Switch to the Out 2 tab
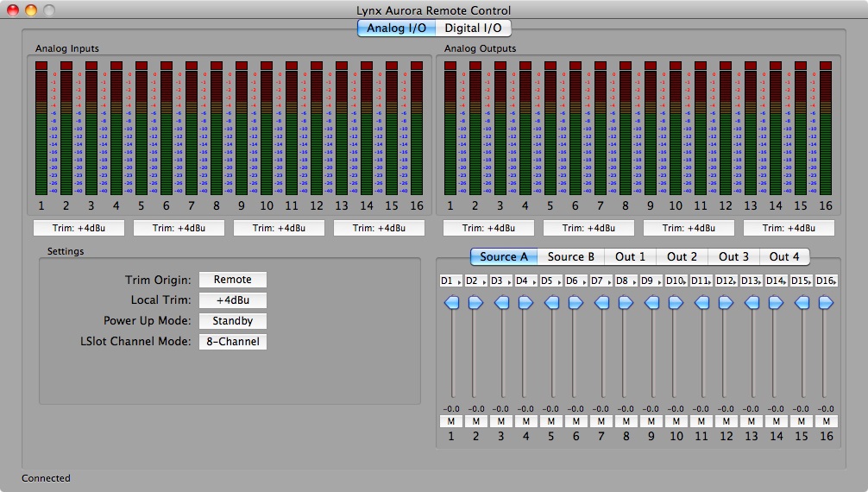 (x=682, y=256)
